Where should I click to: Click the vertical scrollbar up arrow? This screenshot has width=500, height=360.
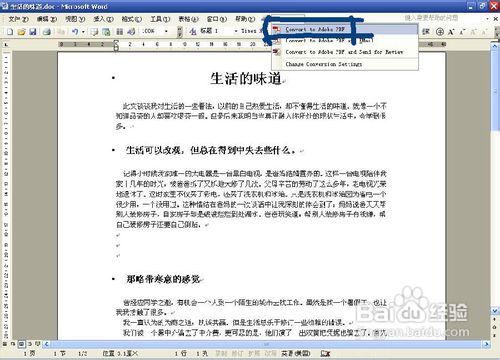[x=495, y=46]
